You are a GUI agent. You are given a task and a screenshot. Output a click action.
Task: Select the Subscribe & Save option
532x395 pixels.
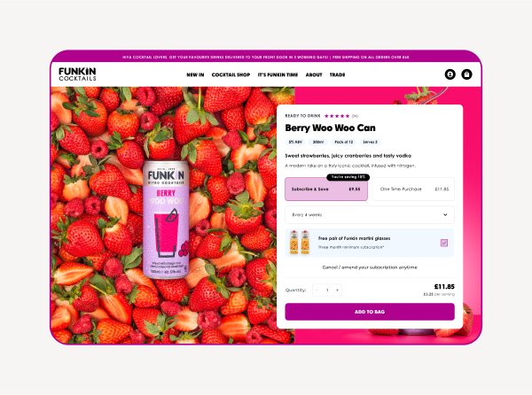point(326,189)
